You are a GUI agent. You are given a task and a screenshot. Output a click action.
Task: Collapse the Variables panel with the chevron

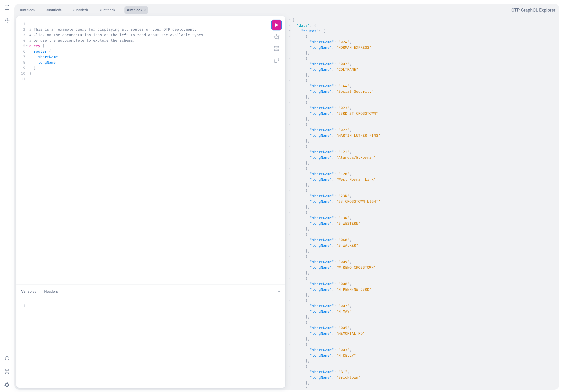[x=279, y=291]
